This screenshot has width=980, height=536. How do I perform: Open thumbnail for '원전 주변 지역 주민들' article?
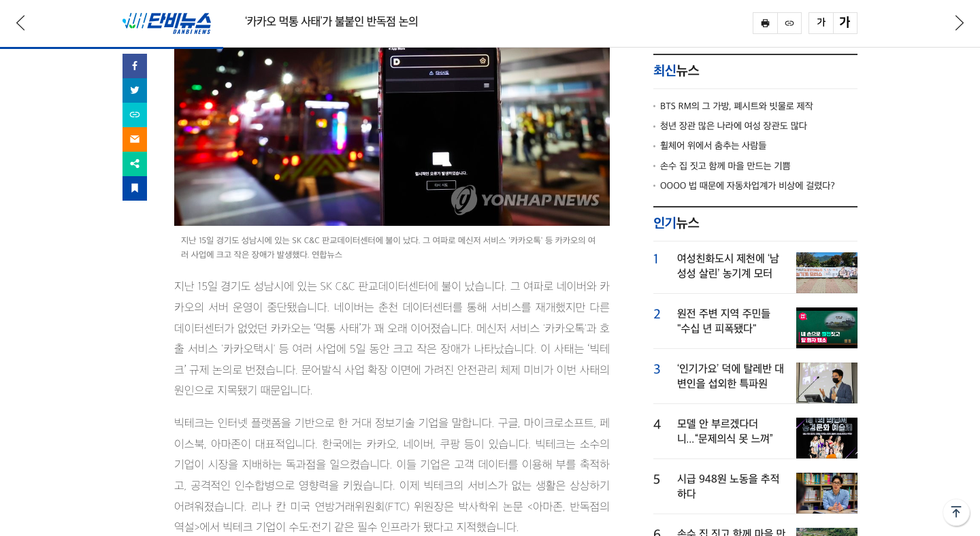[x=827, y=328]
